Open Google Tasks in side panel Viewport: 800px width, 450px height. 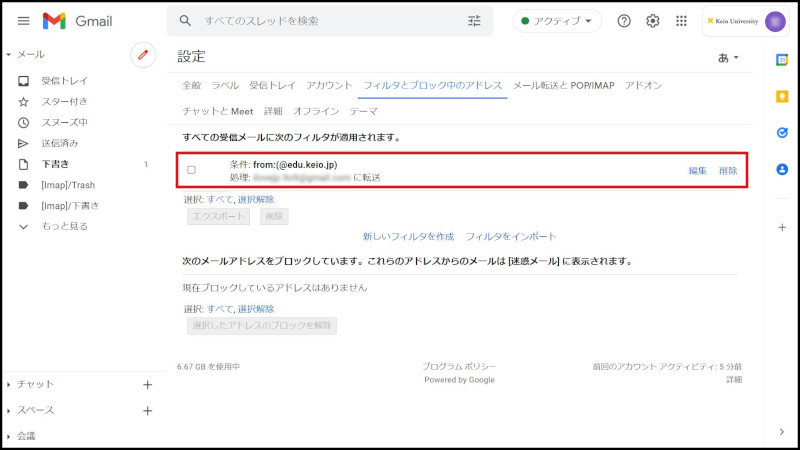(x=782, y=133)
